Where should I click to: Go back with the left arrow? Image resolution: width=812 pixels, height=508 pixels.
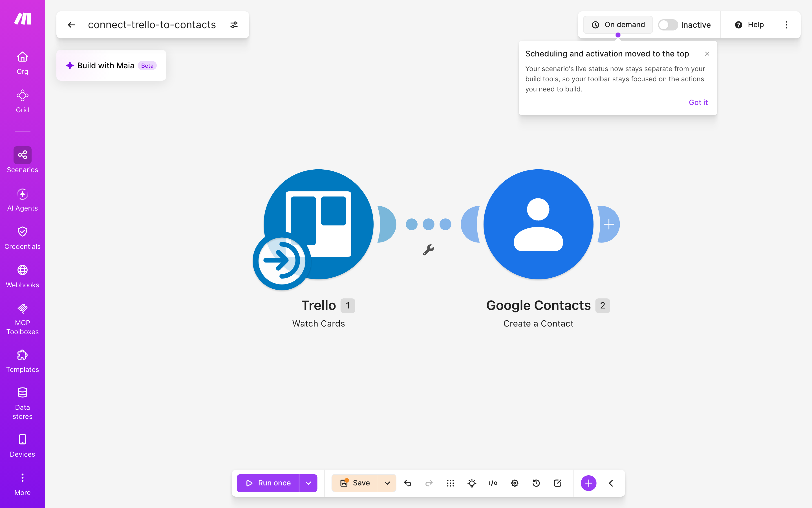[x=71, y=25]
